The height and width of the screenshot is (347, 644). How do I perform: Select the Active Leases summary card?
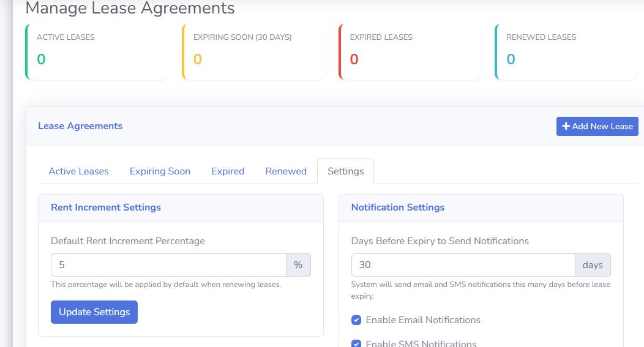coord(96,51)
